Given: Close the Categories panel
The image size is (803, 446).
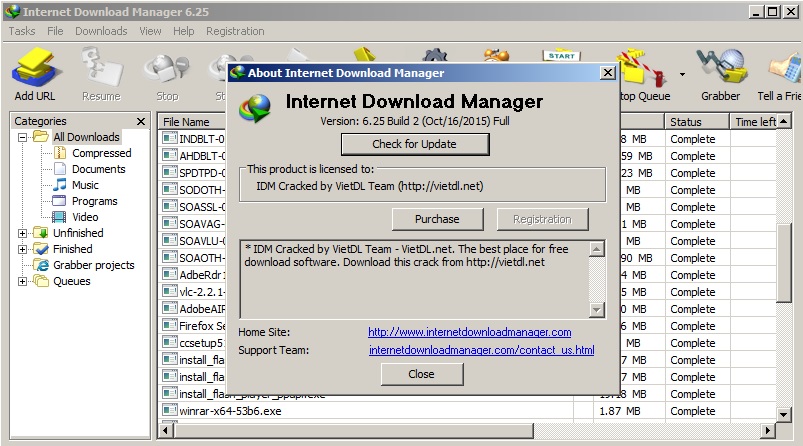Looking at the screenshot, I should tap(141, 121).
